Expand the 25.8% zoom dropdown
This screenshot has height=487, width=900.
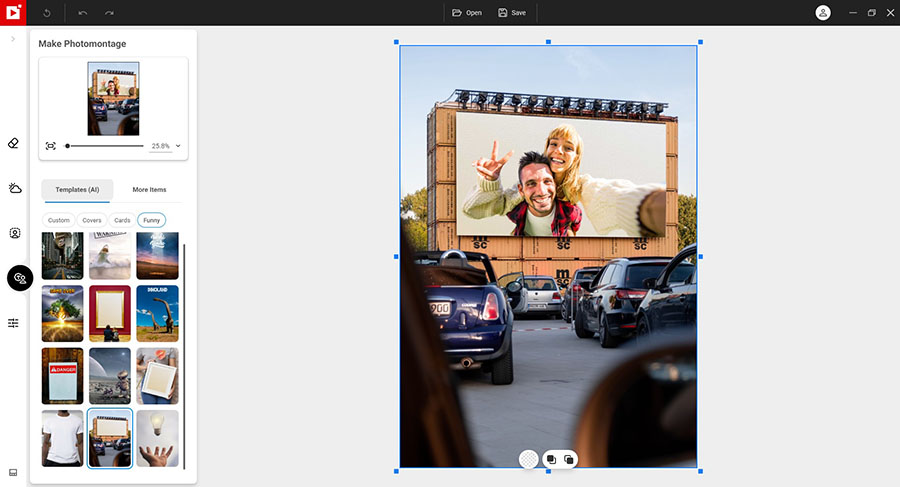[x=178, y=146]
